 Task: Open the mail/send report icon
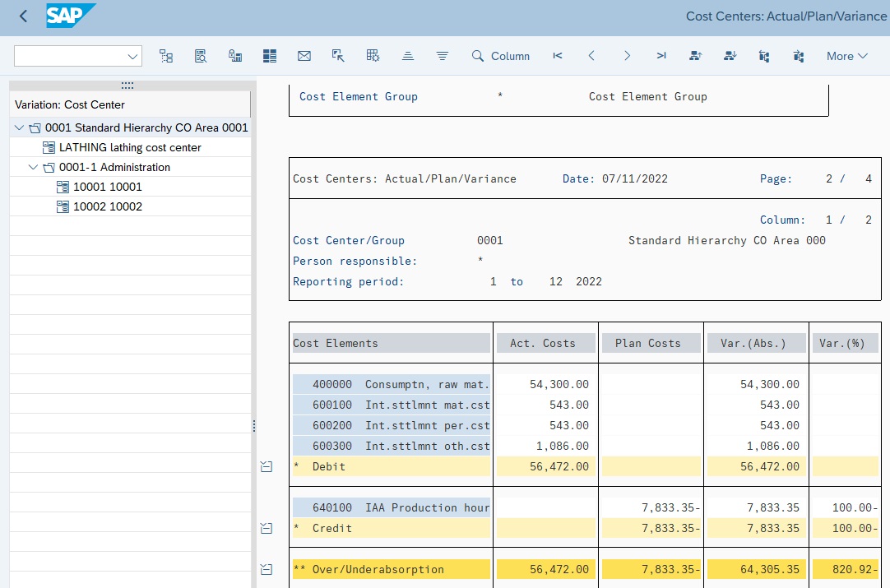coord(304,56)
